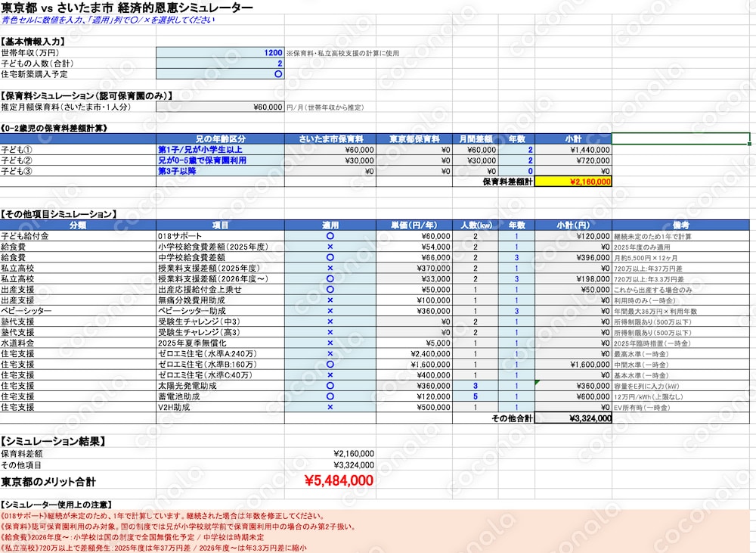The height and width of the screenshot is (553, 756).
Task: Click the 推定月額保育料 ¥60,000 cell
Action: [x=220, y=107]
